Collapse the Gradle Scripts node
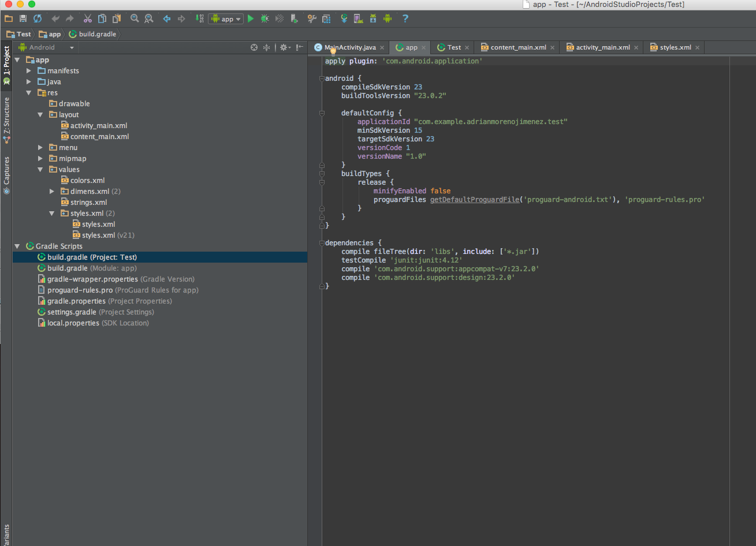 pos(17,246)
